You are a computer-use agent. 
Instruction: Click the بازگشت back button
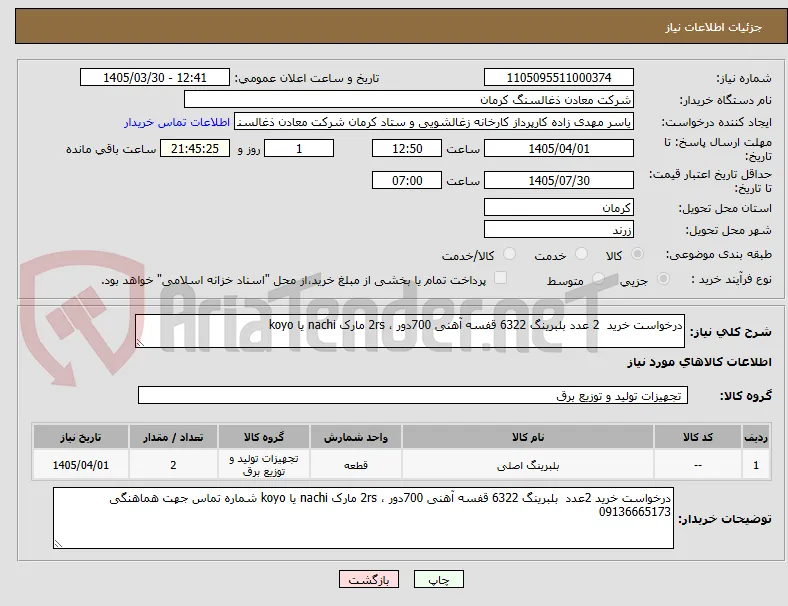click(x=369, y=579)
